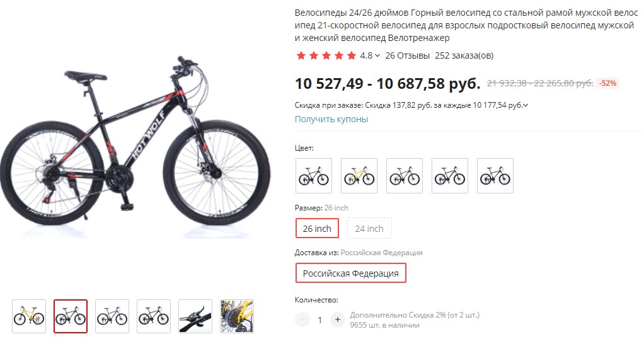The width and height of the screenshot is (644, 339).
Task: Show the yellow bike gallery thumbnail
Action: [x=29, y=316]
